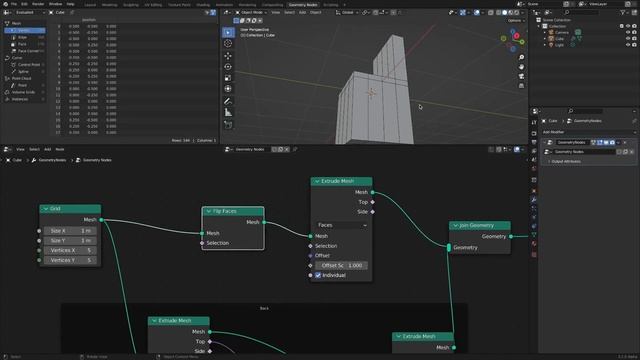Select the Measure tool in viewport toolbar
Image resolution: width=640 pixels, height=360 pixels.
point(228,112)
